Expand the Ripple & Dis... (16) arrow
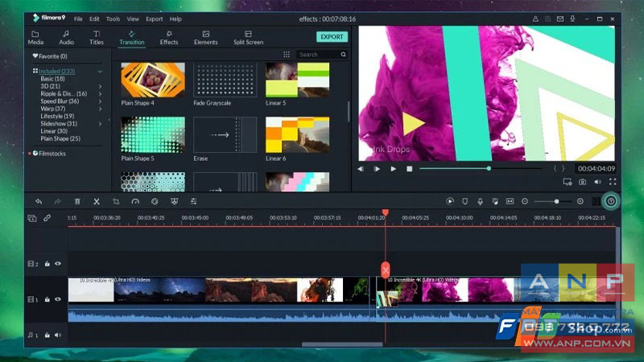 (100, 94)
